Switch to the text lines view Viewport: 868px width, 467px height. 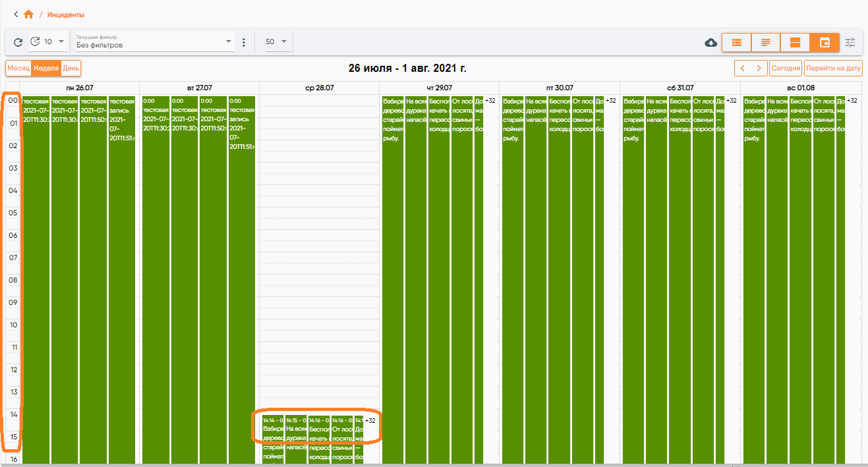click(x=766, y=42)
